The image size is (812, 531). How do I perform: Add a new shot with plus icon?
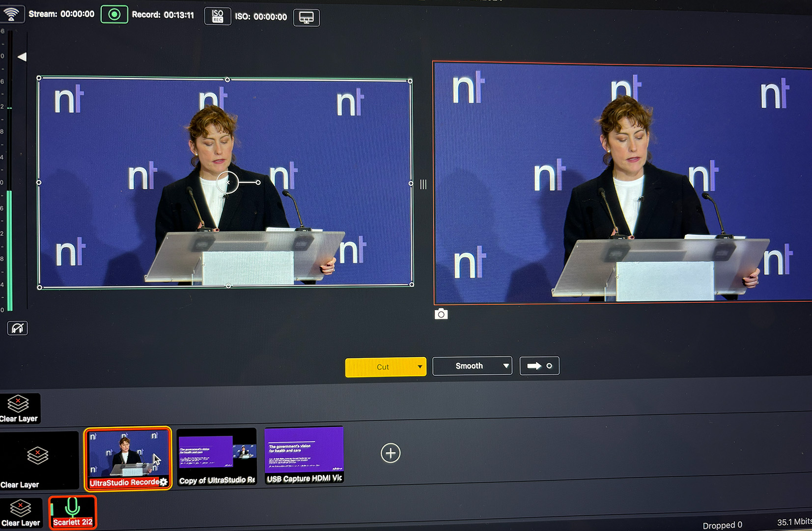(x=391, y=453)
